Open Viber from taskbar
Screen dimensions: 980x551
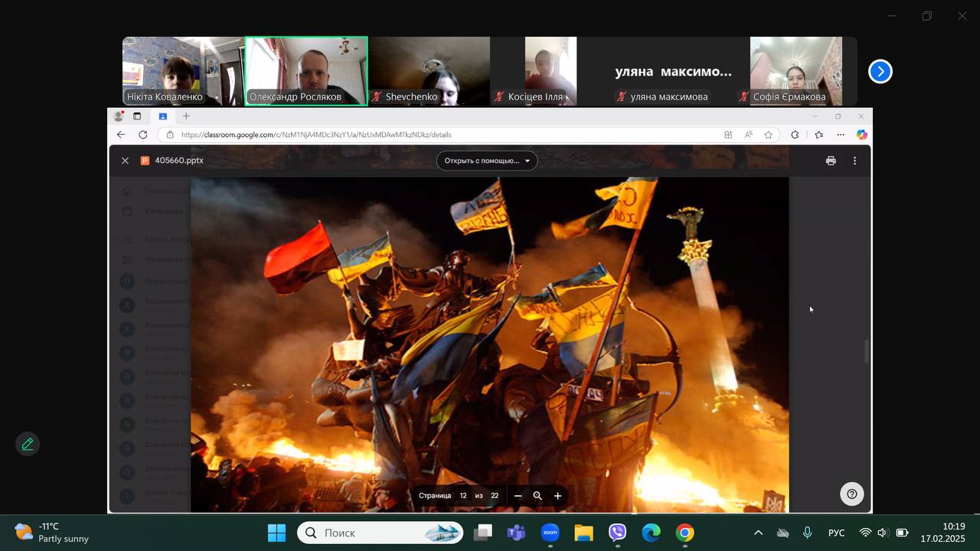[x=617, y=533]
